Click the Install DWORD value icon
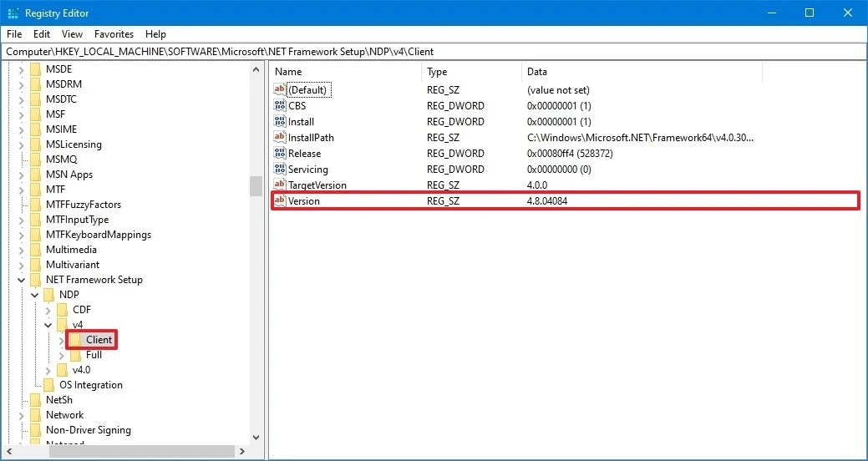 pos(280,122)
